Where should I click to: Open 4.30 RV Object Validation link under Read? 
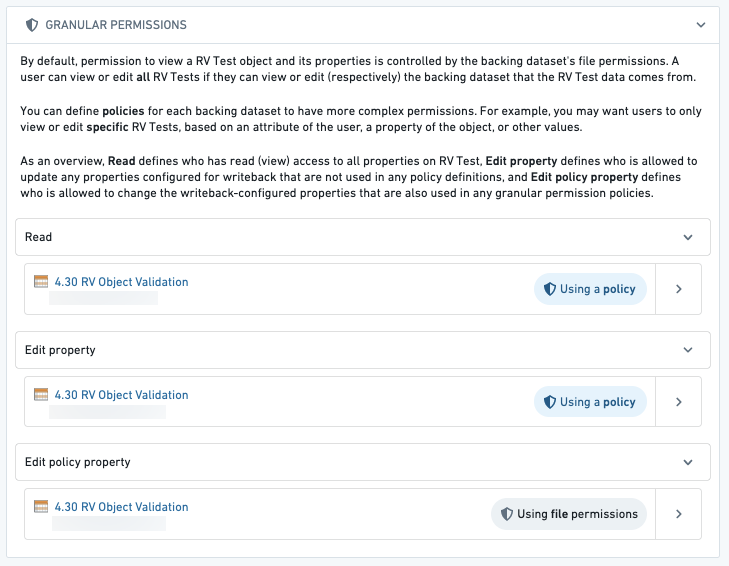(121, 282)
